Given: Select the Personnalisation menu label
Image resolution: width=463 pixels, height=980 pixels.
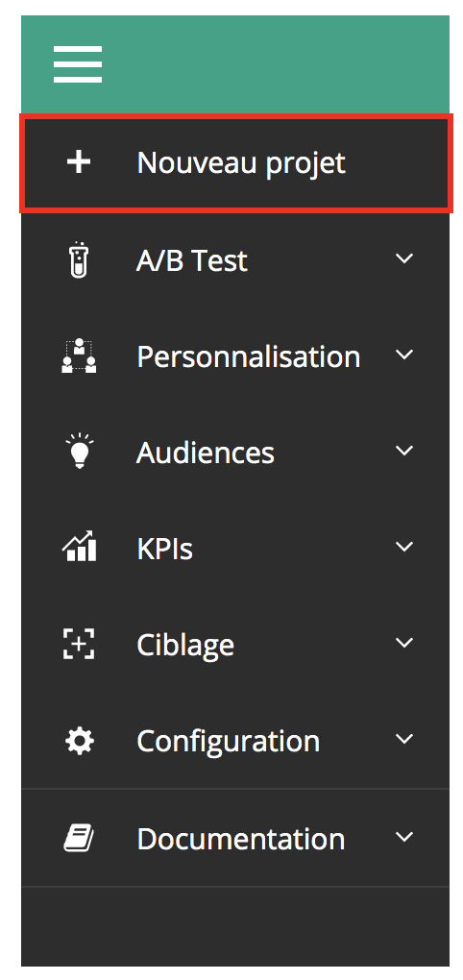Looking at the screenshot, I should click(248, 356).
